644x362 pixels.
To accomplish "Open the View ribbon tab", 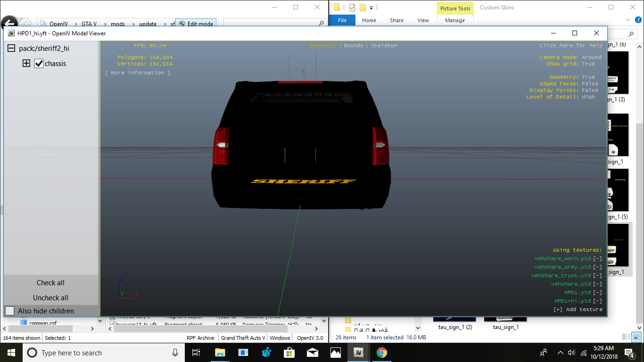I will [423, 20].
